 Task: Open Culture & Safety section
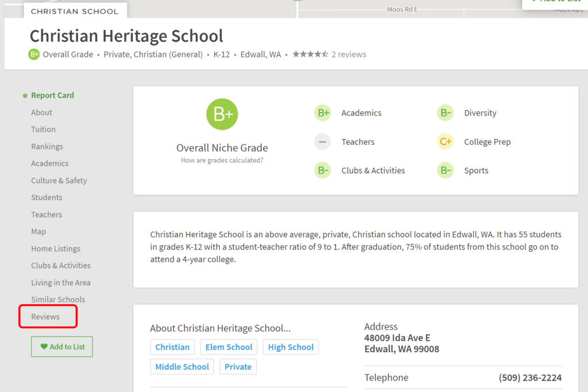click(x=59, y=180)
